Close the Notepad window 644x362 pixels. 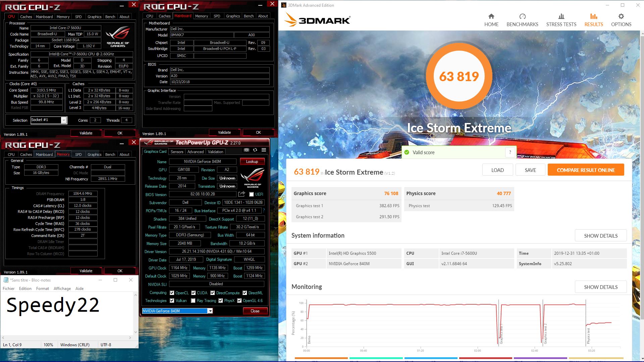tap(131, 280)
